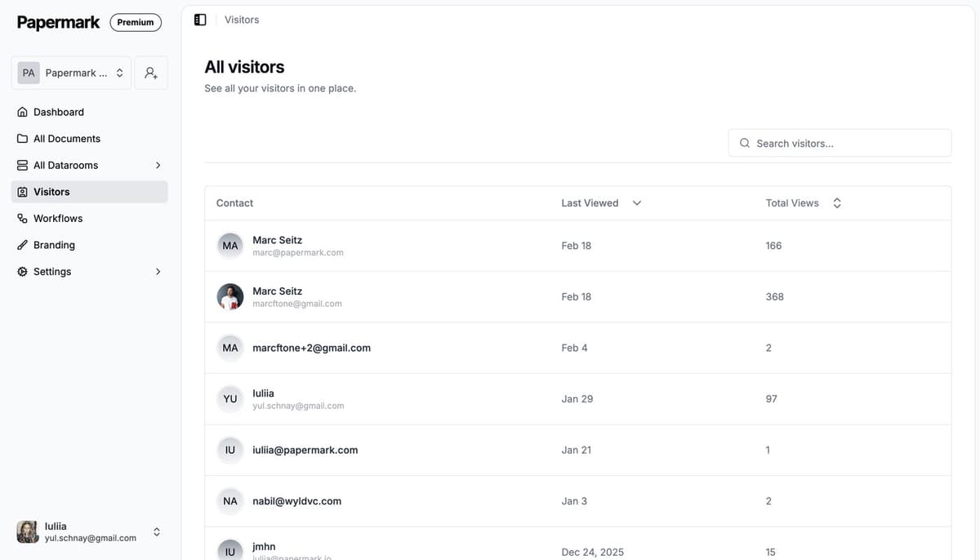This screenshot has height=560, width=980.
Task: Click the Papermark logo
Action: [57, 21]
